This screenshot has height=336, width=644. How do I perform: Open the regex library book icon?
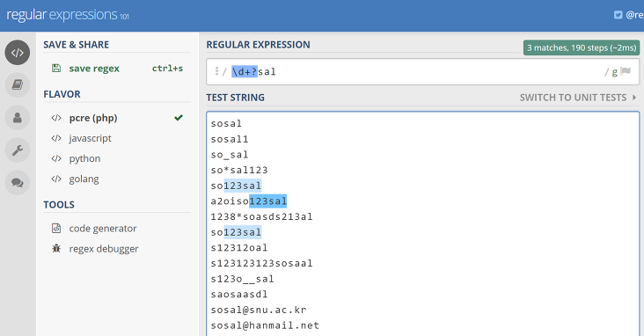tap(18, 85)
